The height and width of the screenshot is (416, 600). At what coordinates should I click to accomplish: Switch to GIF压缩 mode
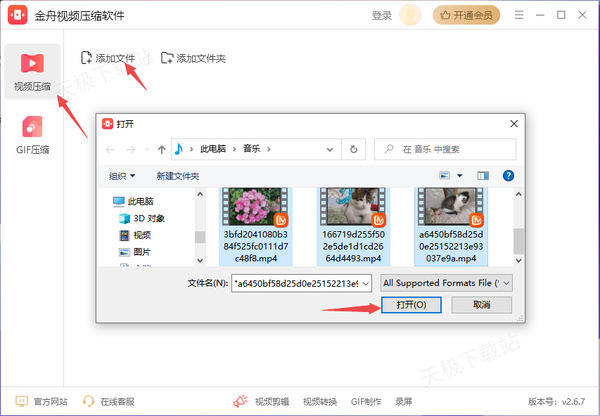pyautogui.click(x=33, y=135)
